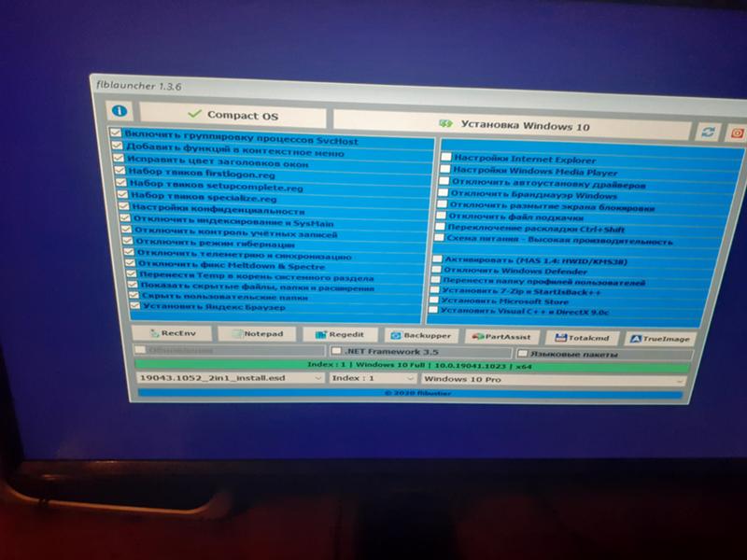Check Установить Visual C++ и DirectX 9.0c
747x560 pixels.
click(x=432, y=310)
